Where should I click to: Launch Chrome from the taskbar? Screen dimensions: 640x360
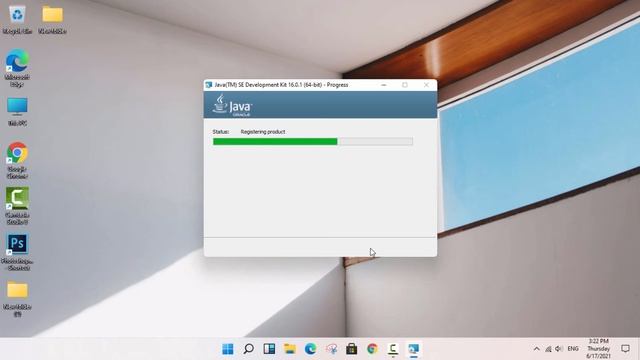coord(372,349)
